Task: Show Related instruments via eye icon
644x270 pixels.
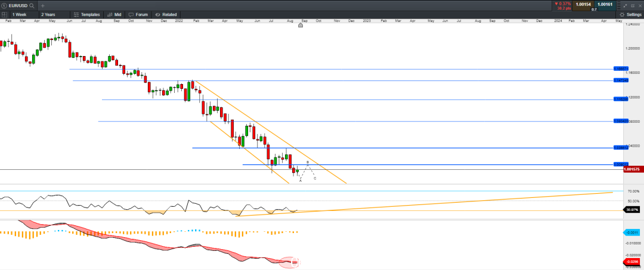Action: coord(166,14)
